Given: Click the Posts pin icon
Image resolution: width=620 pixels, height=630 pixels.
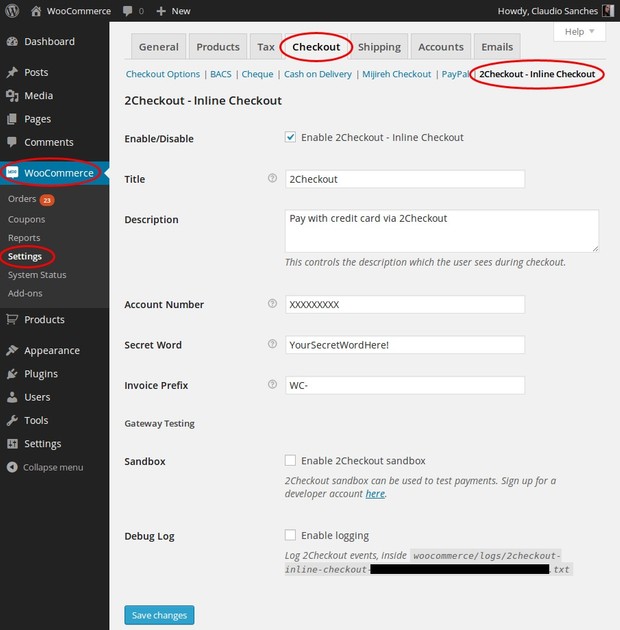Looking at the screenshot, I should (12, 72).
